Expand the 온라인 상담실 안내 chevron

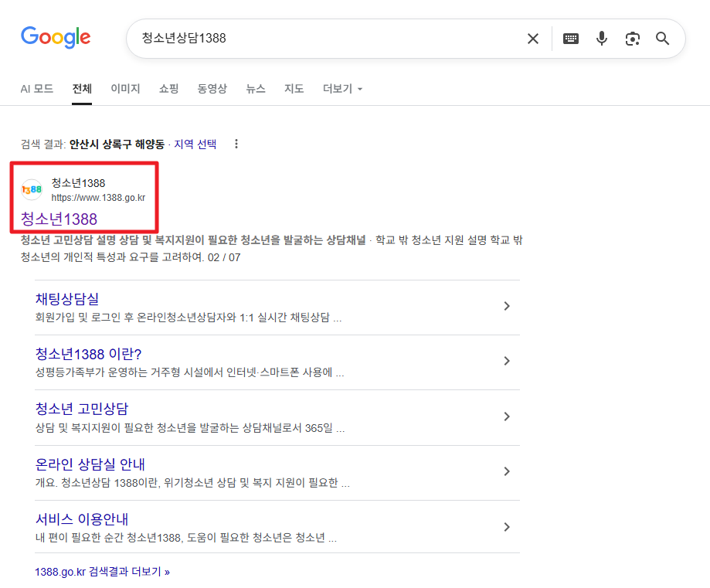[507, 471]
